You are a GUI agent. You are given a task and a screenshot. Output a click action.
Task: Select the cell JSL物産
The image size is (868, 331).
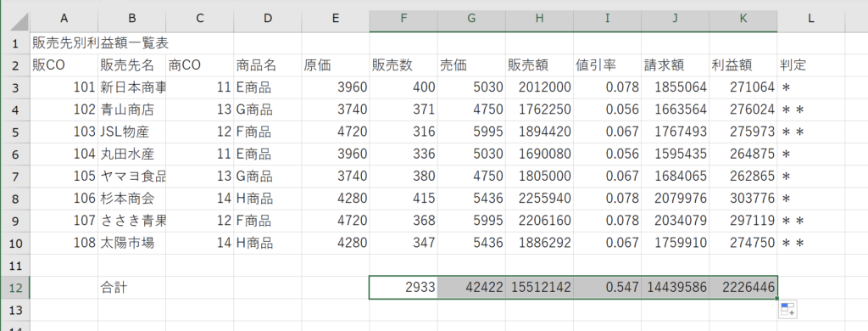pos(131,132)
